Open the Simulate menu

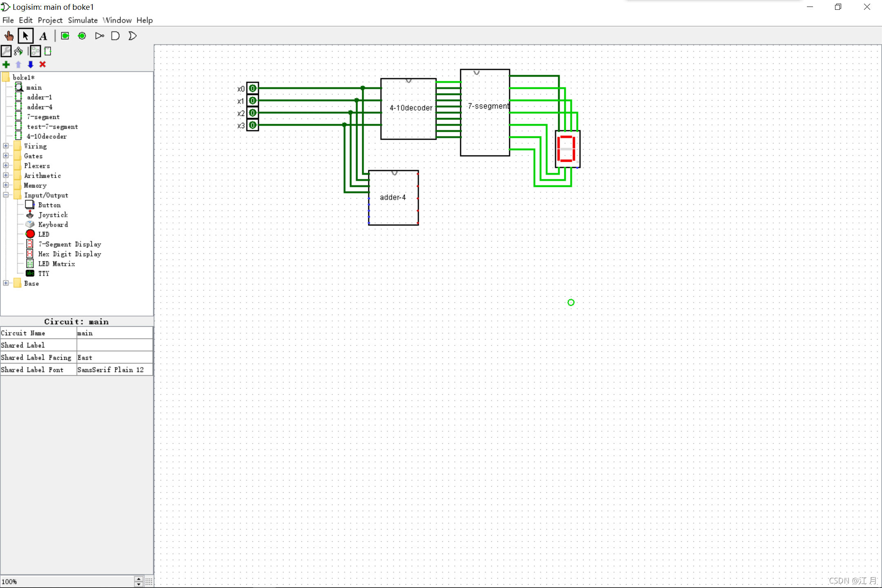82,20
